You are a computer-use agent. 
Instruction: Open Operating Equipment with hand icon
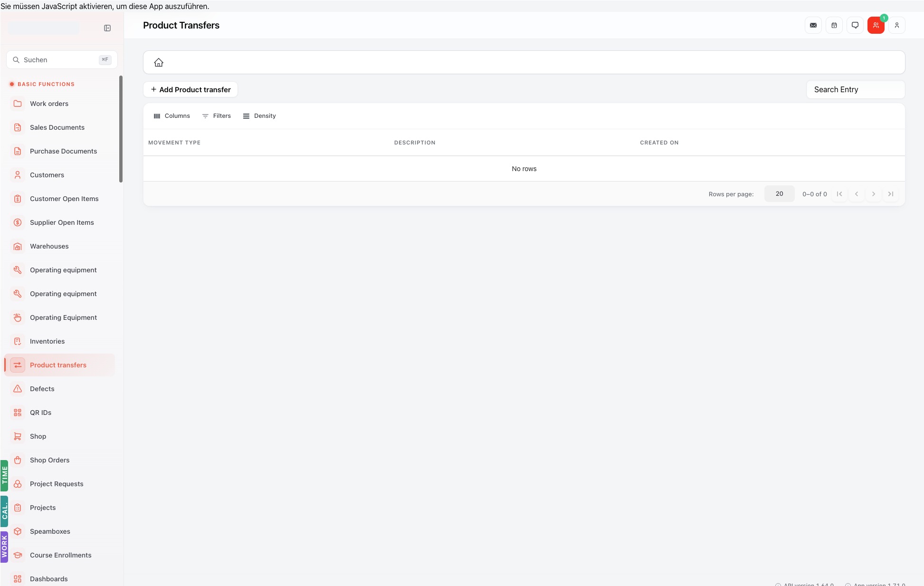coord(59,317)
